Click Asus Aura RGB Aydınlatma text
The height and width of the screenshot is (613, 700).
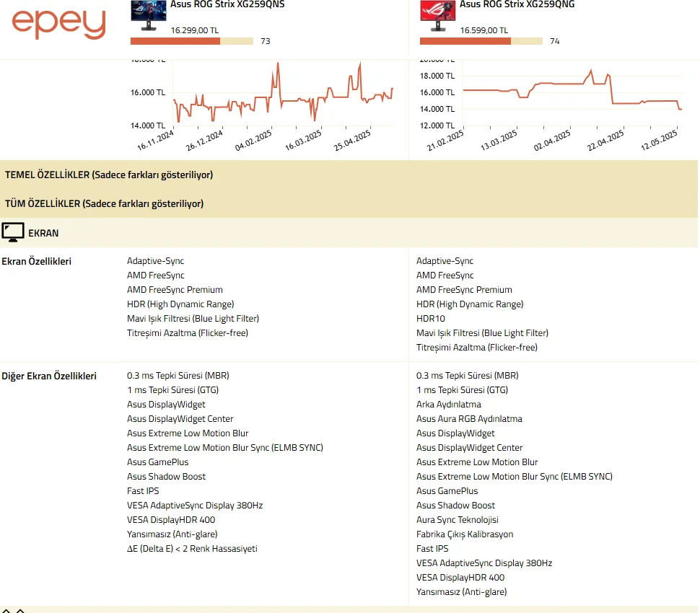click(469, 419)
